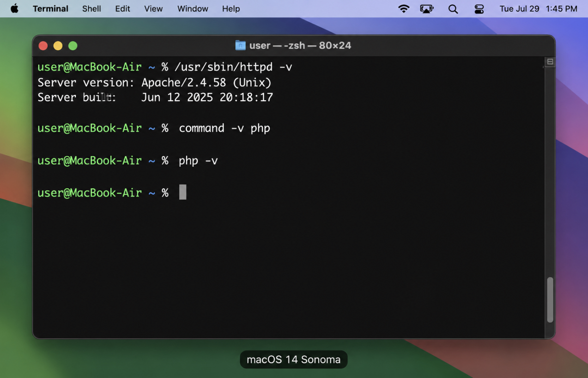
Task: Zoom the Terminal window with green button
Action: 73,46
